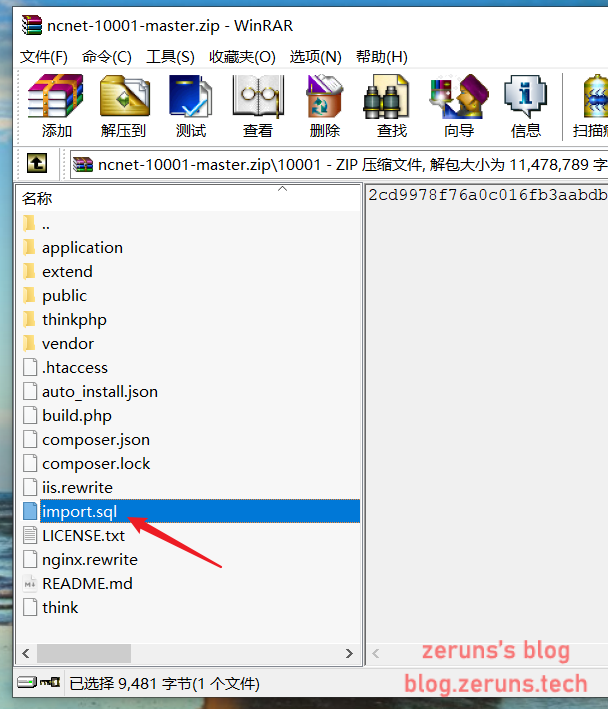Click the hash text in preview pane

pos(488,195)
